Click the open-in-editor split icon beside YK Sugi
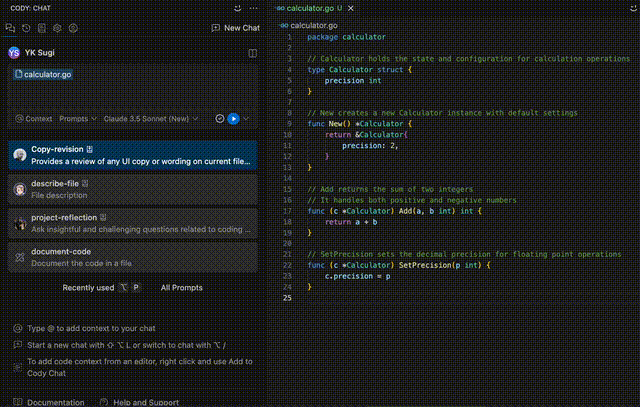The width and height of the screenshot is (640, 407). point(253,53)
